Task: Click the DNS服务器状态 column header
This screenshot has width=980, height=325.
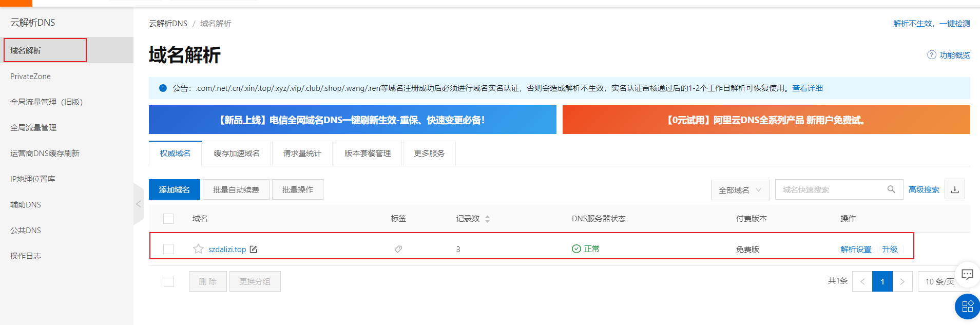Action: point(599,219)
